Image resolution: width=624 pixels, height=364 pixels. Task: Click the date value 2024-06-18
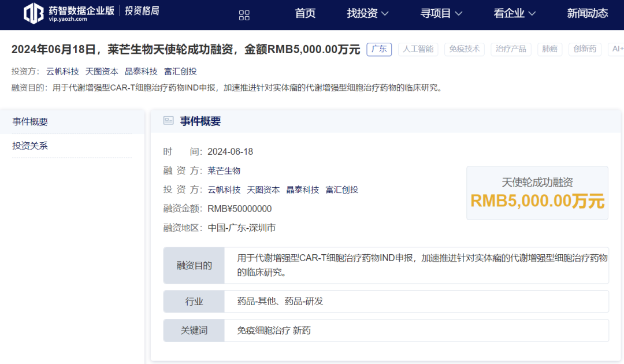[x=231, y=152]
